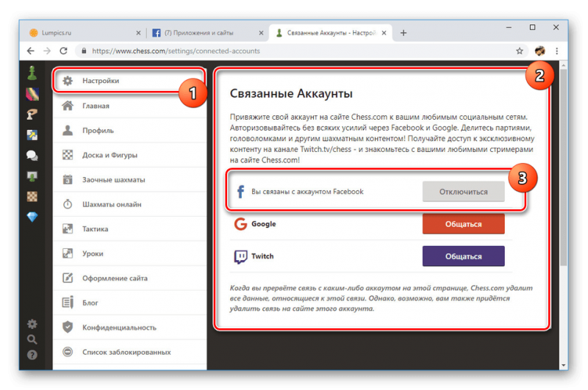Open new browser tab with plus
The width and height of the screenshot is (588, 390).
coord(403,33)
